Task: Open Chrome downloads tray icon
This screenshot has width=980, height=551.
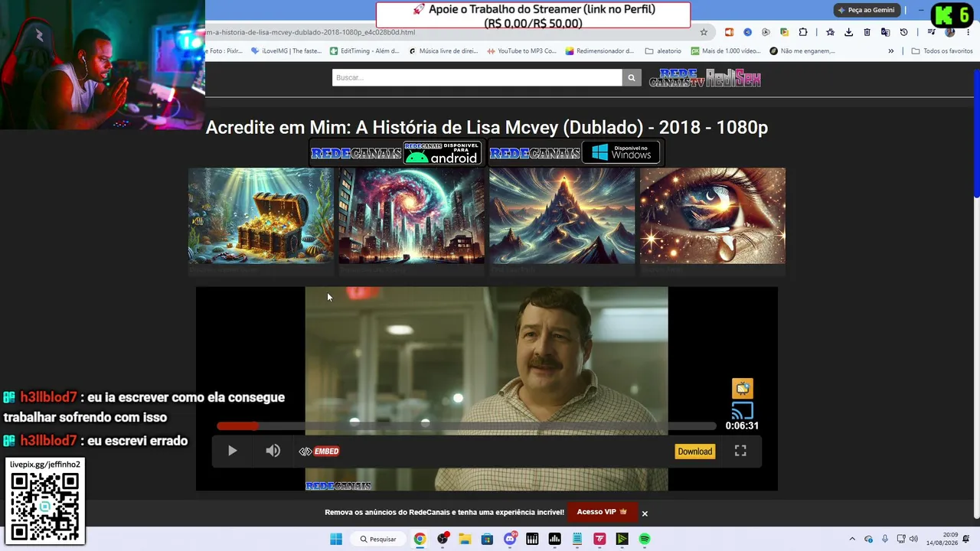Action: click(x=848, y=32)
